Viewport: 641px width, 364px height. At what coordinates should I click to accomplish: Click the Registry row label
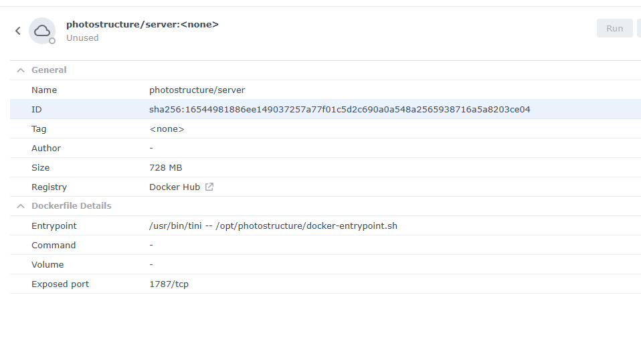coord(49,187)
